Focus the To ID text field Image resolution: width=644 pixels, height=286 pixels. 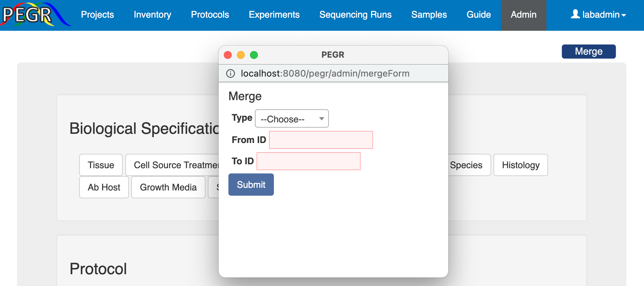click(308, 161)
